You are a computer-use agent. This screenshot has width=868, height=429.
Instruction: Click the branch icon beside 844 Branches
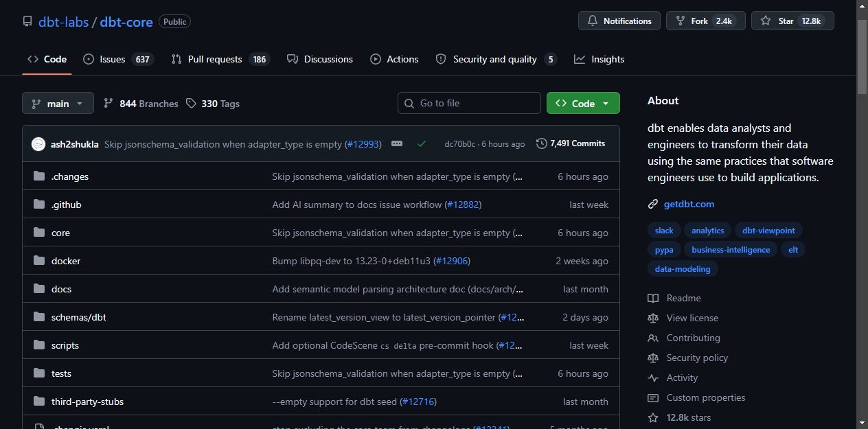tap(108, 104)
